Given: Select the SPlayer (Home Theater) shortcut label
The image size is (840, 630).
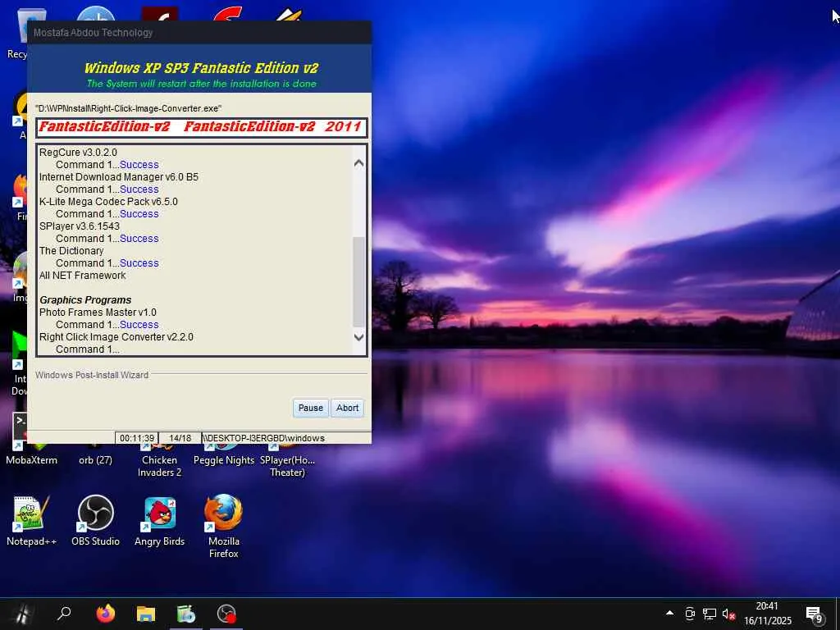Looking at the screenshot, I should click(x=288, y=466).
